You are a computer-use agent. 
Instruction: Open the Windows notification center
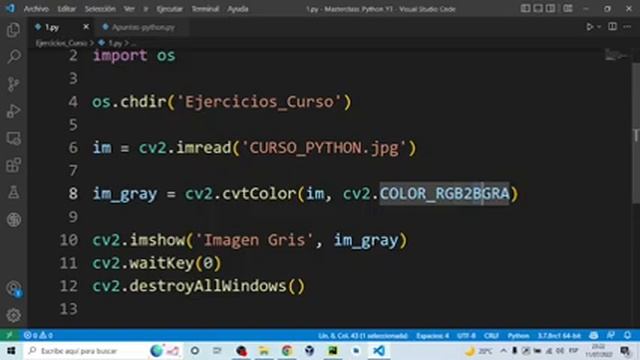625,351
